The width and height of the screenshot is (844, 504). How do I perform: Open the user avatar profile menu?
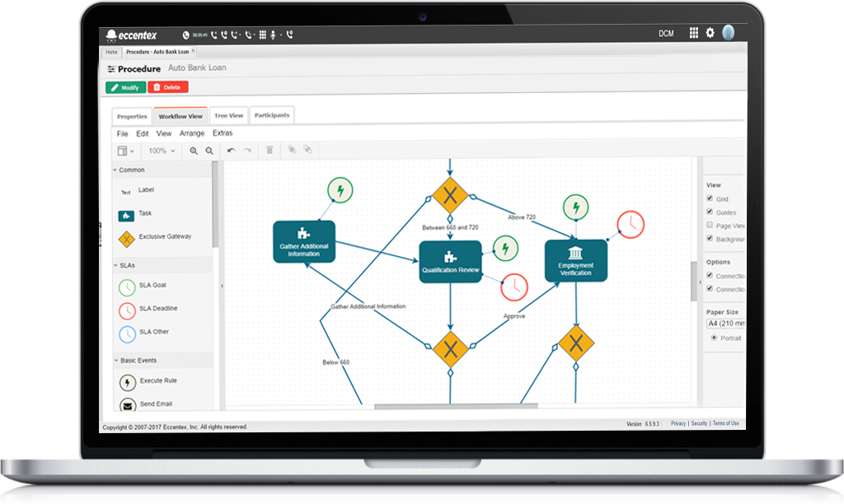(x=729, y=33)
